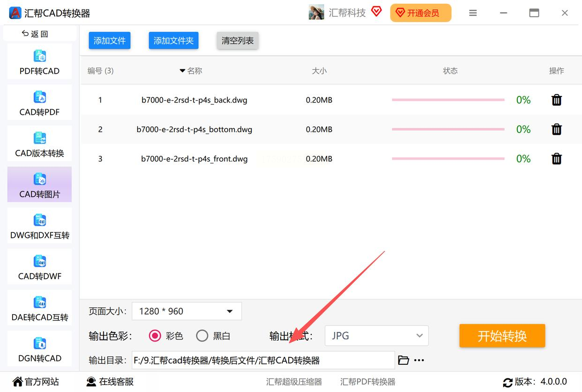Select the CAD转PDF sidebar icon
Image resolution: width=582 pixels, height=392 pixels.
click(40, 97)
